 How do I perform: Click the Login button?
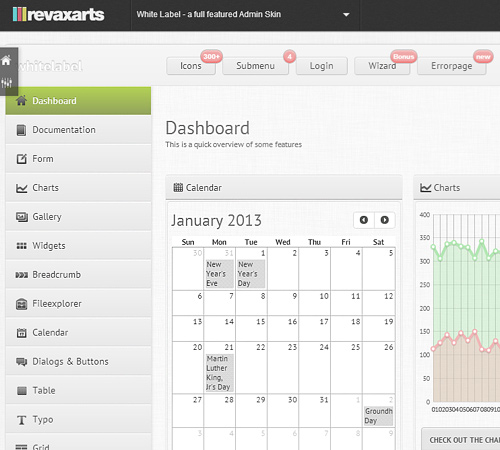point(322,66)
